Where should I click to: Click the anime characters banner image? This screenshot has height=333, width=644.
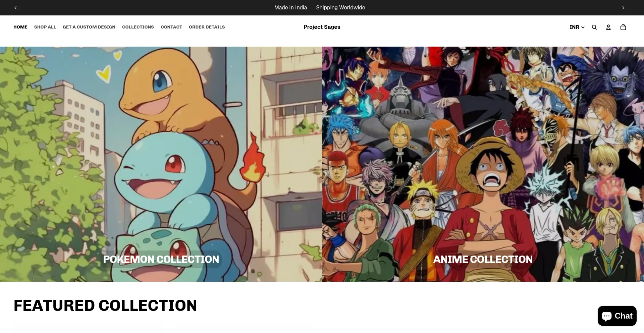483,151
